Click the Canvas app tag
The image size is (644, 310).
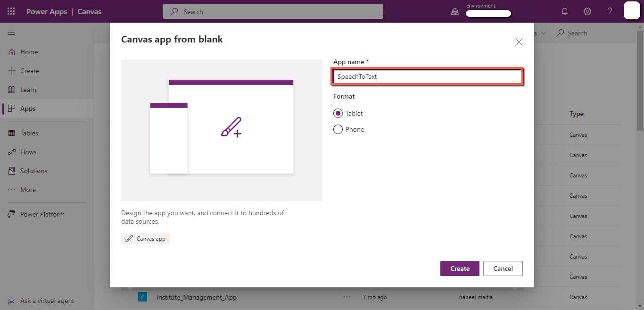[145, 239]
